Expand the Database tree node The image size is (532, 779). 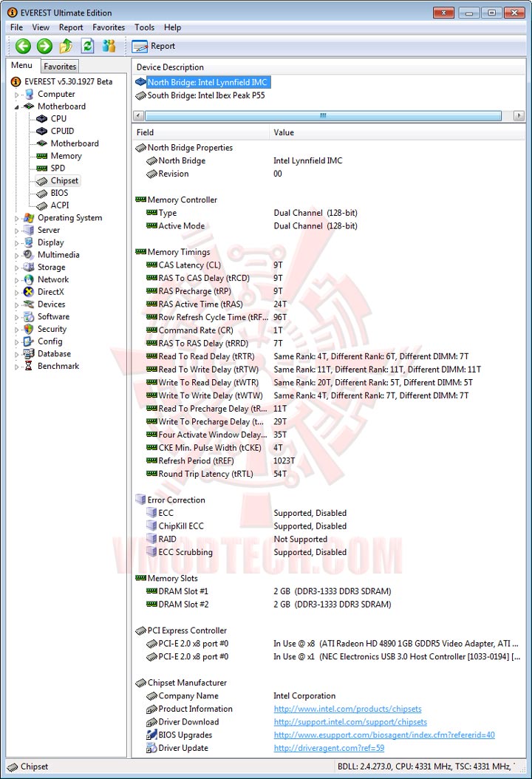pos(16,354)
